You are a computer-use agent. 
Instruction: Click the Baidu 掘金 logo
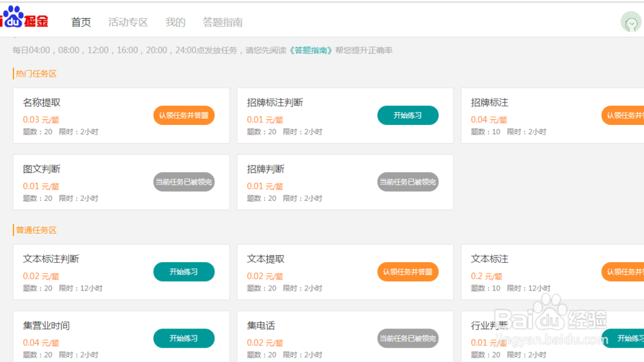pyautogui.click(x=24, y=17)
